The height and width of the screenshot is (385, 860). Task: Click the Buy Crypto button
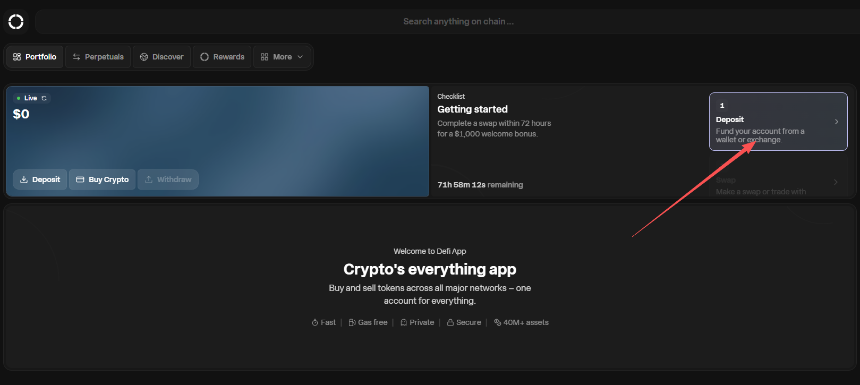point(102,179)
